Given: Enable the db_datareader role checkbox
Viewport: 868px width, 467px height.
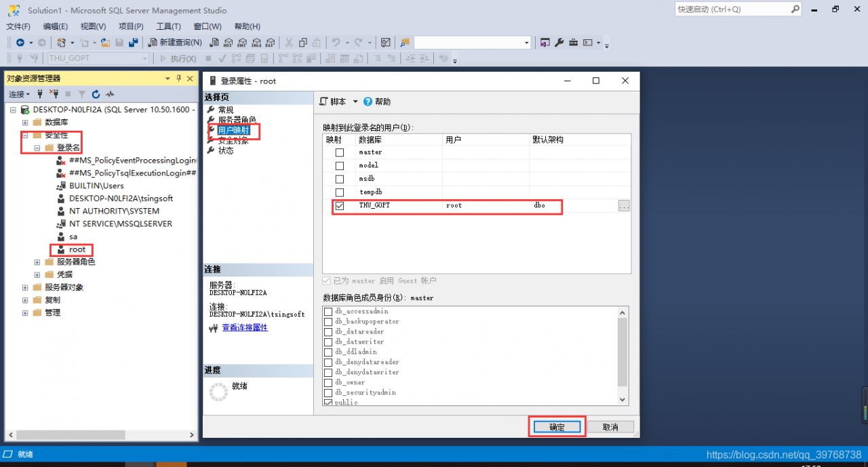Looking at the screenshot, I should tap(329, 332).
